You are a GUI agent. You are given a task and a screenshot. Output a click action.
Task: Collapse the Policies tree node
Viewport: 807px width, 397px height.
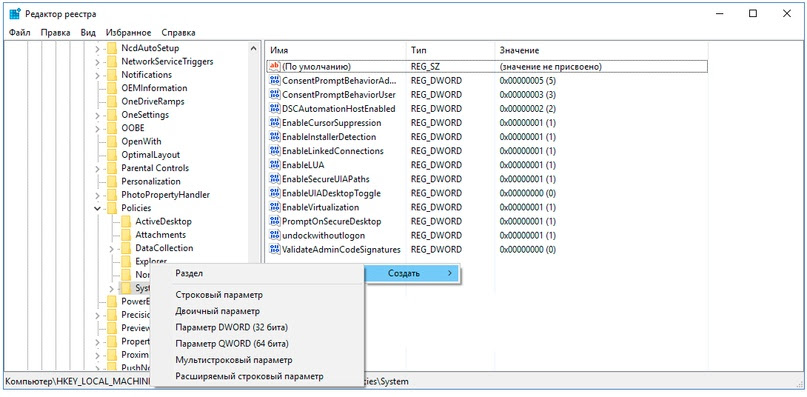point(97,209)
